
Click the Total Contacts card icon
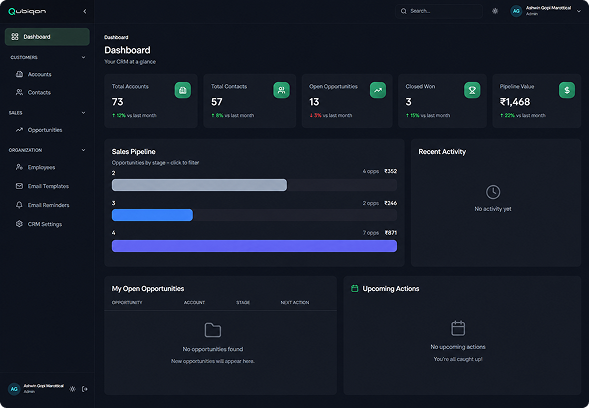281,90
